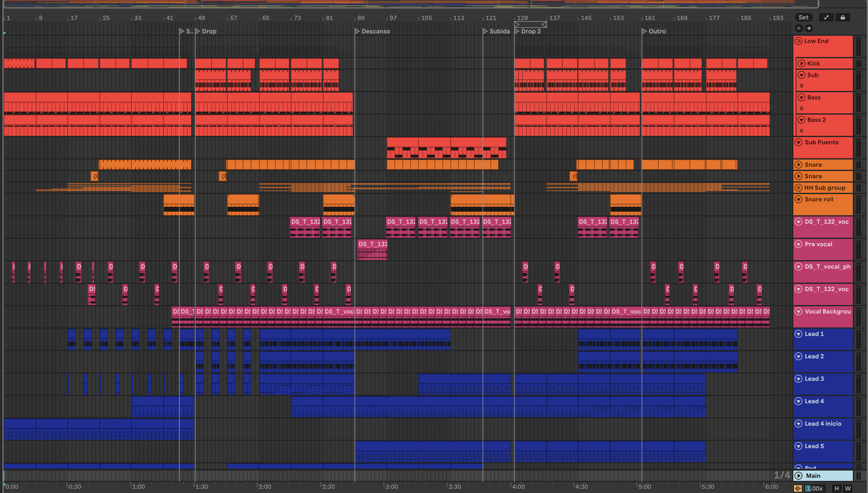Image resolution: width=868 pixels, height=493 pixels.
Task: Click the lock envelopes icon
Action: point(843,18)
